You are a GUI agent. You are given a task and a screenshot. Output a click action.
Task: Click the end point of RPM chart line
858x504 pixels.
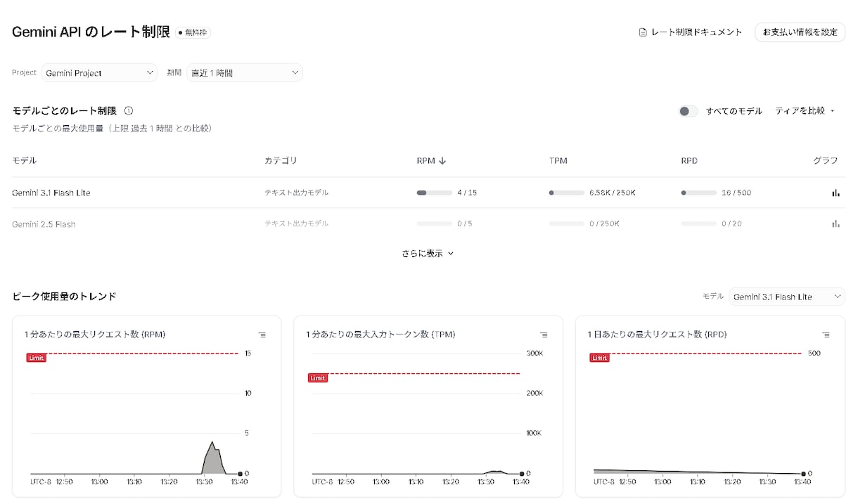pyautogui.click(x=241, y=474)
